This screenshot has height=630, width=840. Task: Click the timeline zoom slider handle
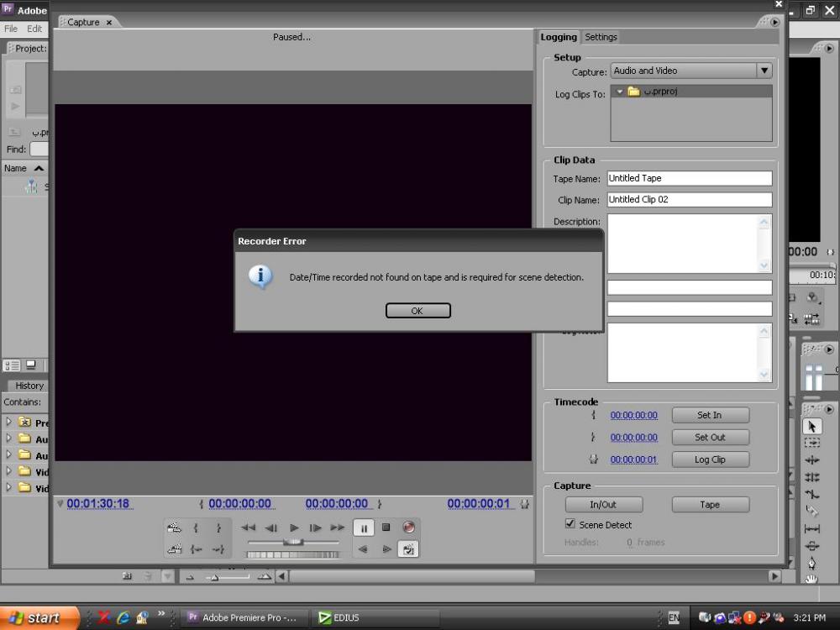[214, 578]
